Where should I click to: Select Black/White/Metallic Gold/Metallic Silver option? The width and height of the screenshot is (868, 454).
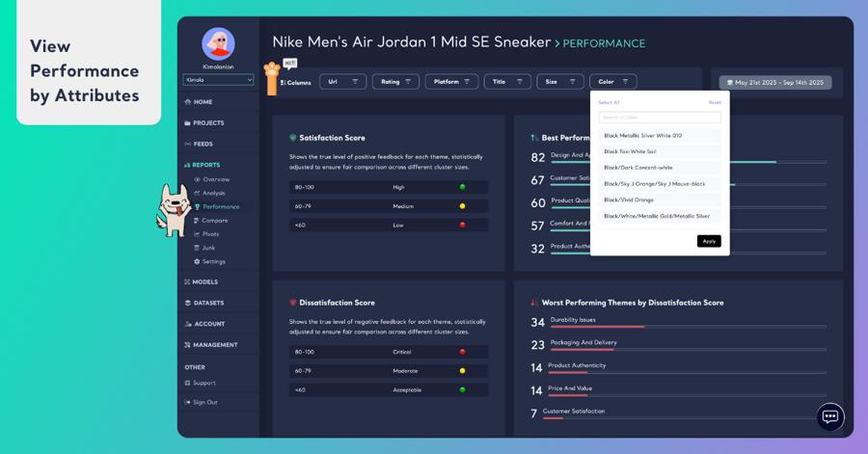tap(660, 216)
